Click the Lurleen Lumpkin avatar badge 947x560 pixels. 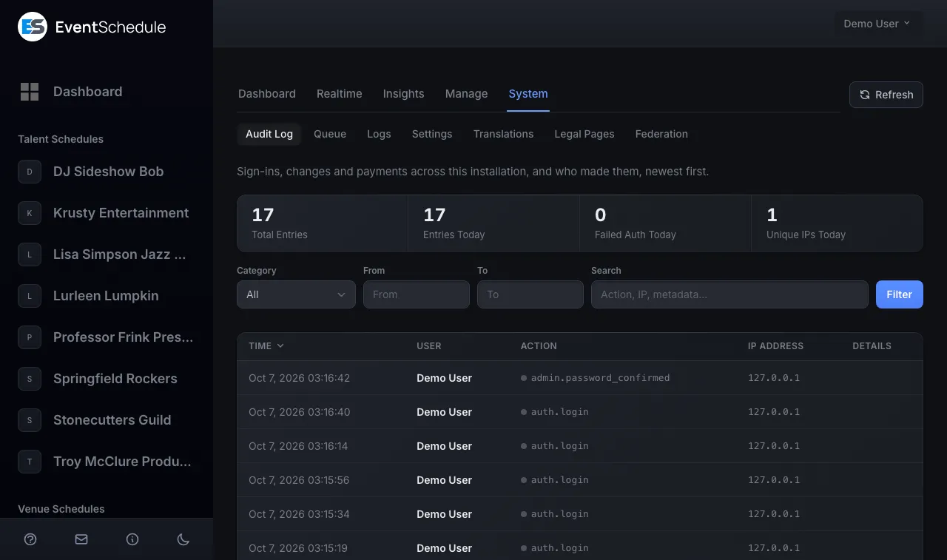(x=30, y=296)
